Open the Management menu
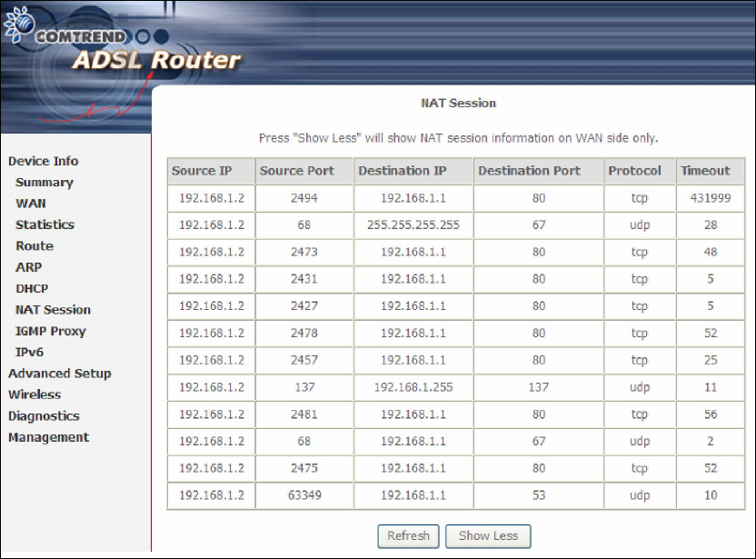The height and width of the screenshot is (559, 756). click(x=49, y=437)
